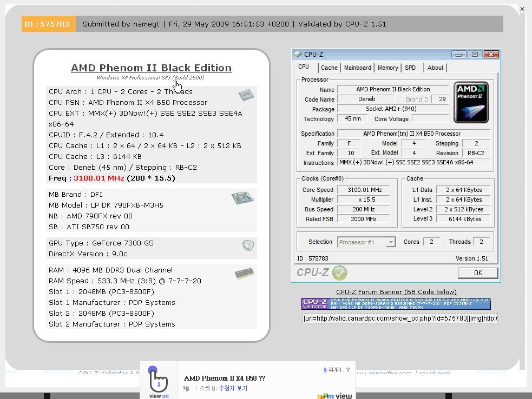Close the overlay with top-right X
This screenshot has height=399, width=532.
point(522,9)
